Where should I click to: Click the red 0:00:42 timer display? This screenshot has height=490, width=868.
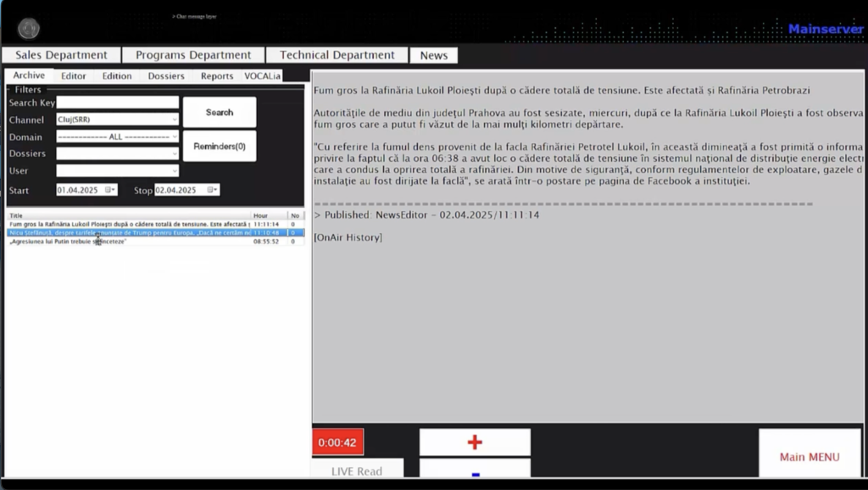(x=337, y=442)
